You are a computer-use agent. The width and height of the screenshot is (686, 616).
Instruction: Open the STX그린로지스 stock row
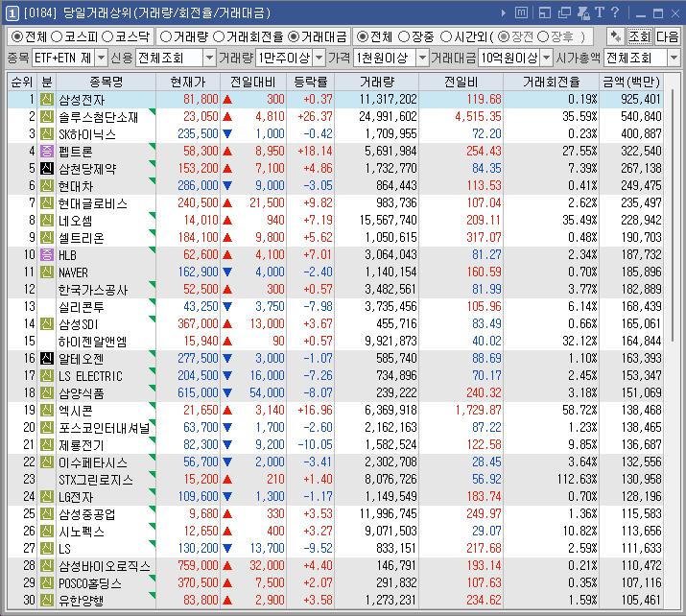(x=335, y=479)
